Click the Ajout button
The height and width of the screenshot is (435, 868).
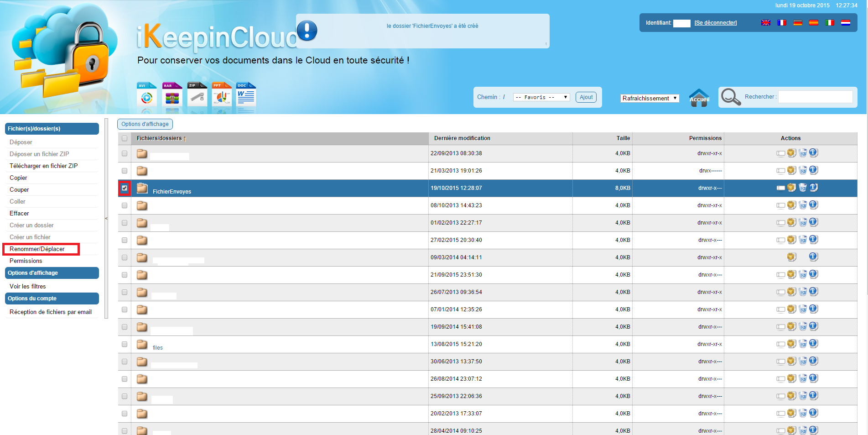(586, 97)
